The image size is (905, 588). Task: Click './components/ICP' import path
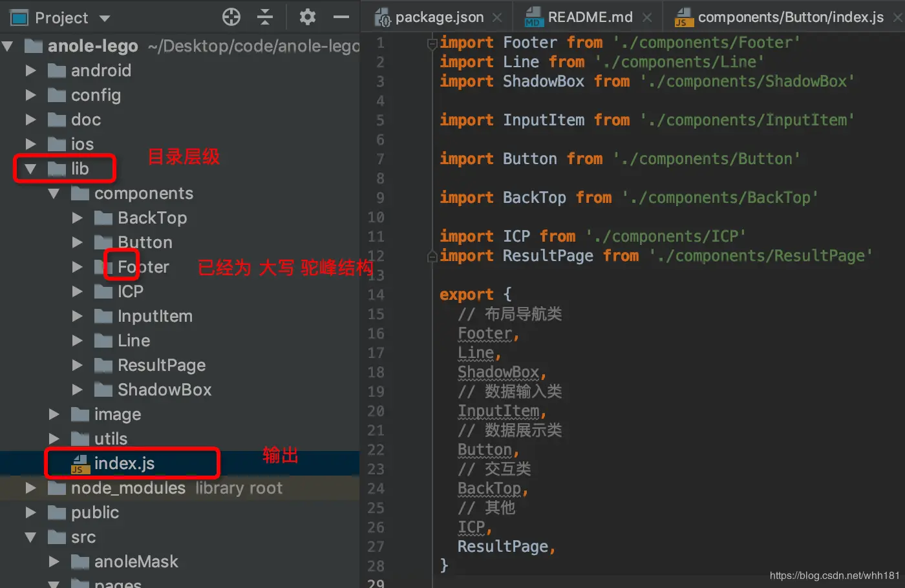click(666, 236)
